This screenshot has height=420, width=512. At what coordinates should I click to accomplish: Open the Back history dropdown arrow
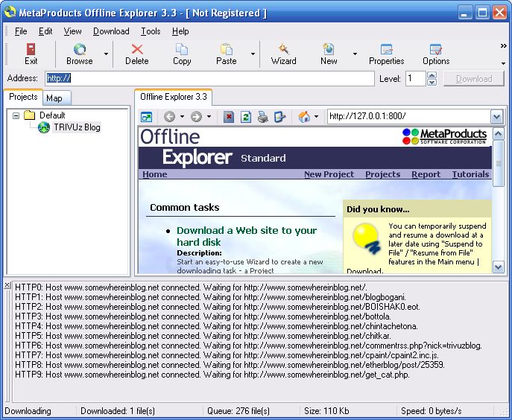(182, 116)
